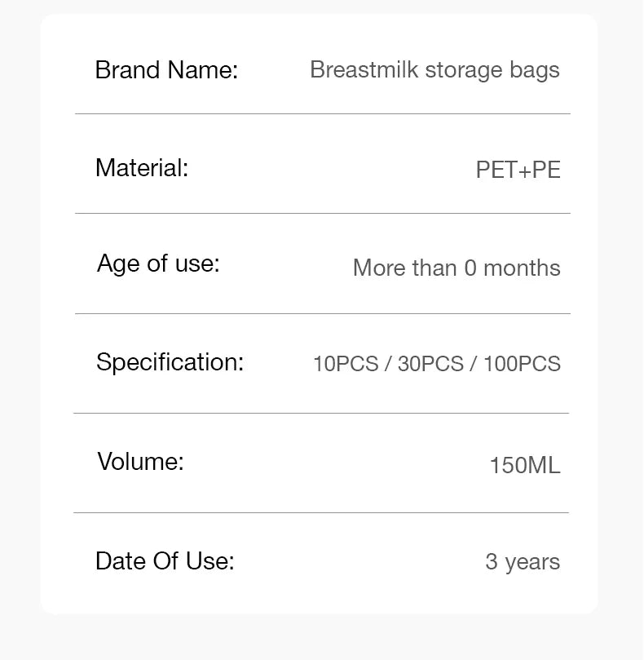The image size is (644, 660).
Task: Click the divider line below Specification row
Action: [321, 413]
